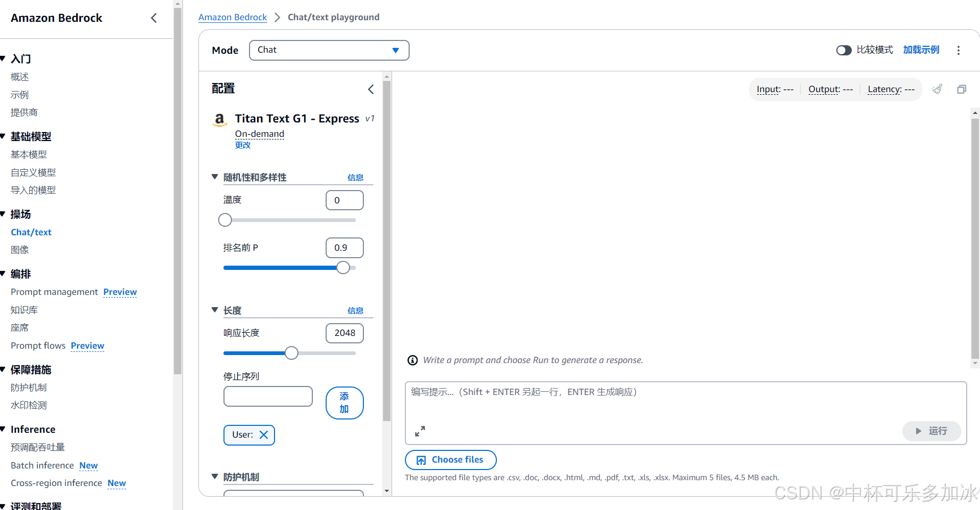Collapse the 防护机制 config section

[215, 476]
